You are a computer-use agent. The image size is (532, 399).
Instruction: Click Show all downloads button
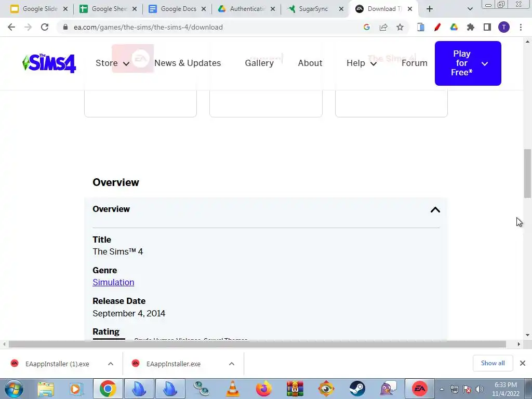(493, 363)
